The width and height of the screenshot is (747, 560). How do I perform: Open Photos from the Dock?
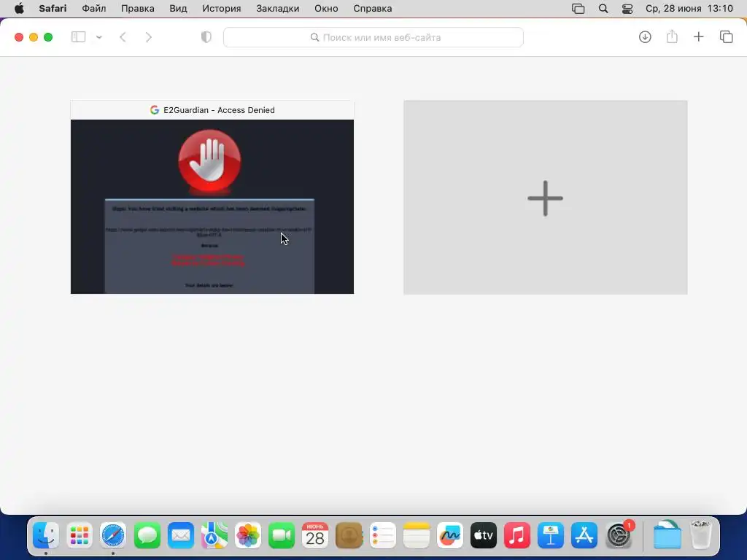[x=248, y=536]
